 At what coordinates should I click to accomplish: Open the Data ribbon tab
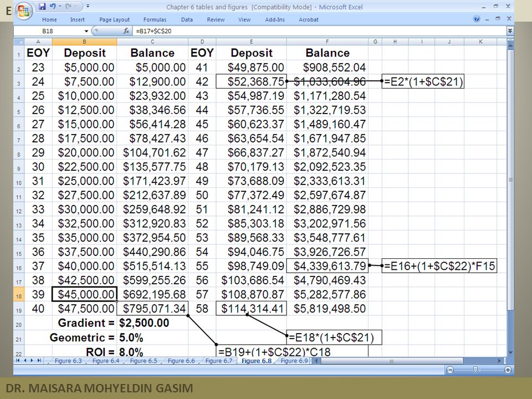[x=187, y=20]
